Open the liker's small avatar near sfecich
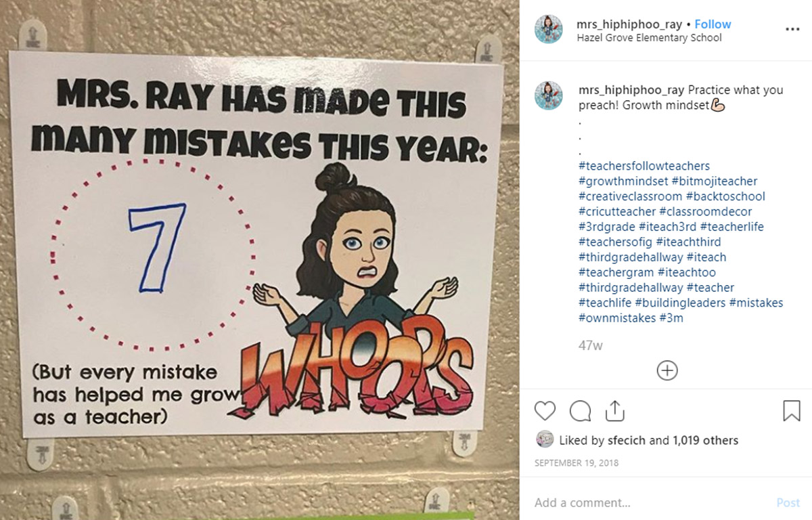 tap(544, 439)
